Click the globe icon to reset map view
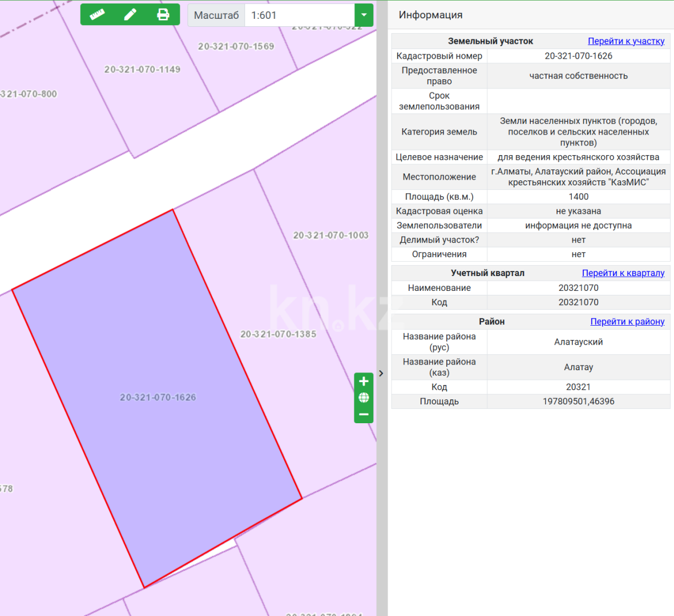Image resolution: width=674 pixels, height=616 pixels. coord(364,397)
